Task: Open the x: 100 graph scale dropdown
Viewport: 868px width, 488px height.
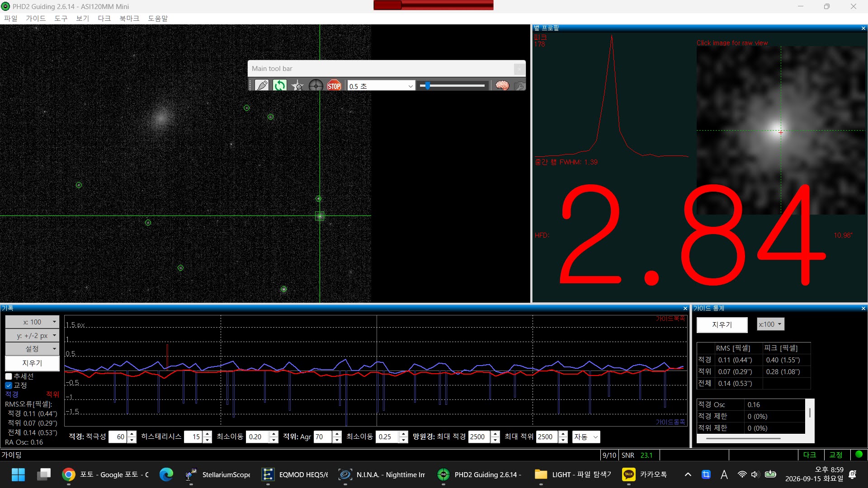Action: tap(32, 322)
